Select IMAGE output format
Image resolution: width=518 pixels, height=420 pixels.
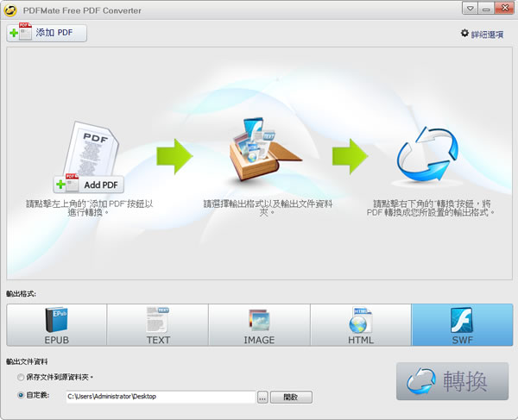coord(259,325)
